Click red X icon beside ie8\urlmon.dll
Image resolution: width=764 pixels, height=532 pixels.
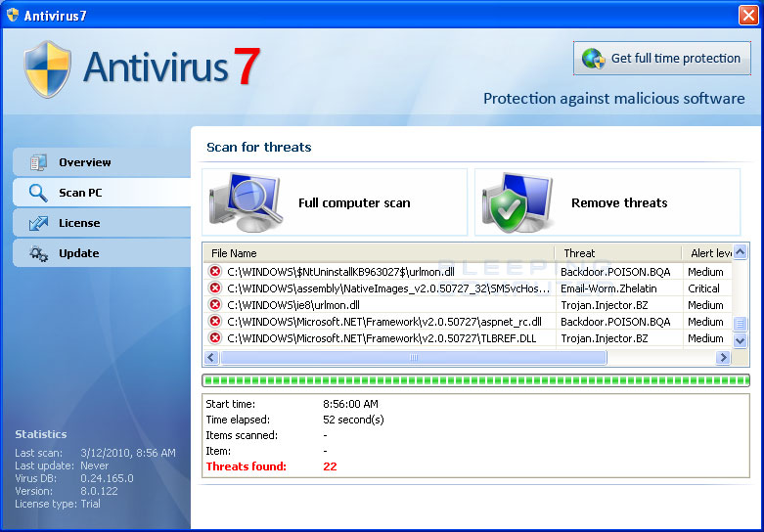click(x=215, y=304)
